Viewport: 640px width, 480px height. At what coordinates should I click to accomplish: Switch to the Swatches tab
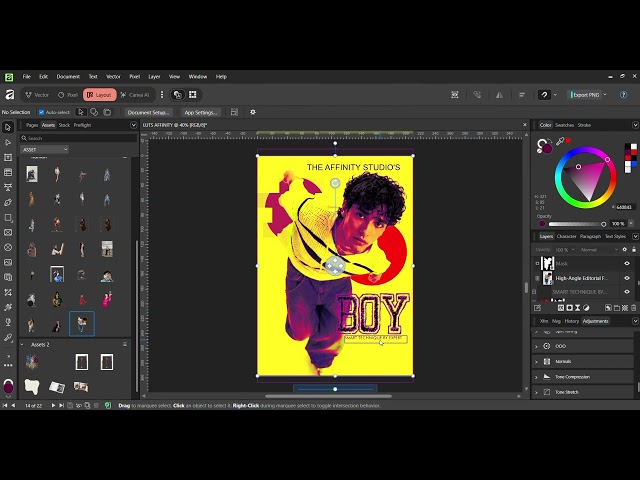[564, 125]
